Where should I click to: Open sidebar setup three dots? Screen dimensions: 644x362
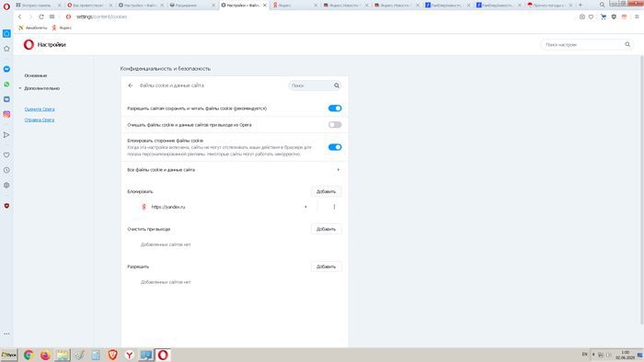(6, 334)
